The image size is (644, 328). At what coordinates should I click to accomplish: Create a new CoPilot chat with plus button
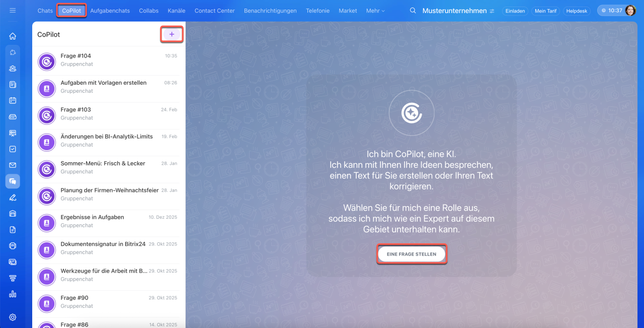172,34
